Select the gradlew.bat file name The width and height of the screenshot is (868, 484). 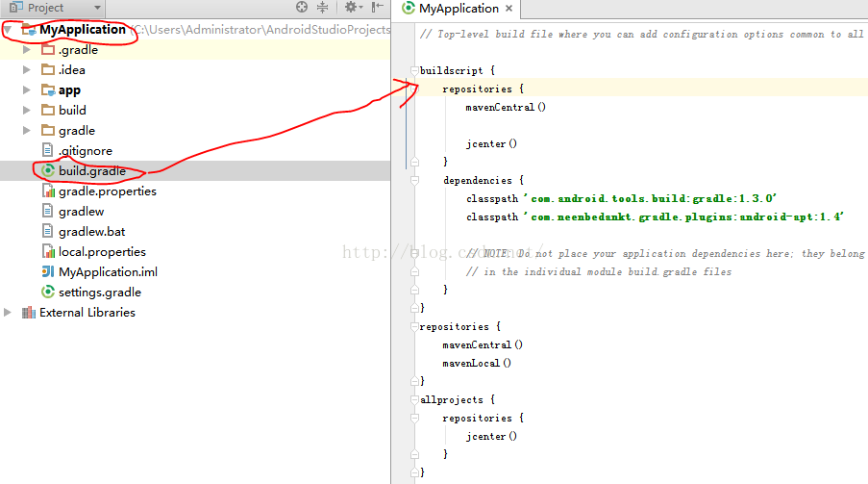(x=92, y=232)
